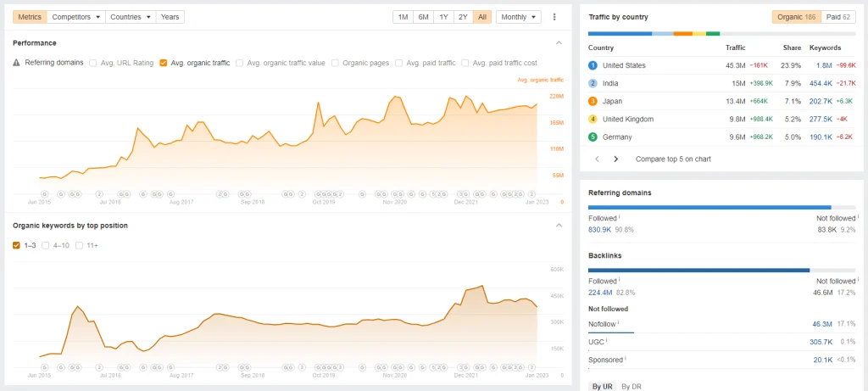Select the Metrics tab
This screenshot has height=391, width=868.
click(x=30, y=17)
